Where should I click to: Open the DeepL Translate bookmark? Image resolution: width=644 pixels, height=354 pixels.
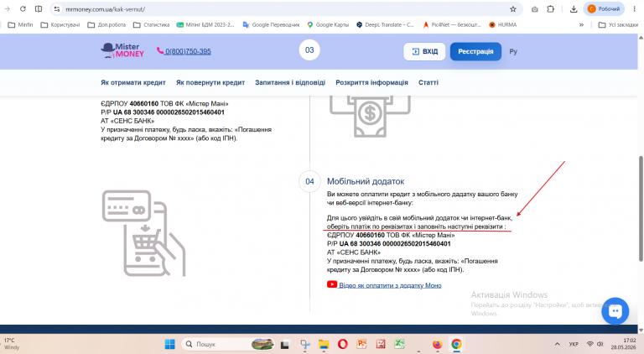pyautogui.click(x=385, y=24)
